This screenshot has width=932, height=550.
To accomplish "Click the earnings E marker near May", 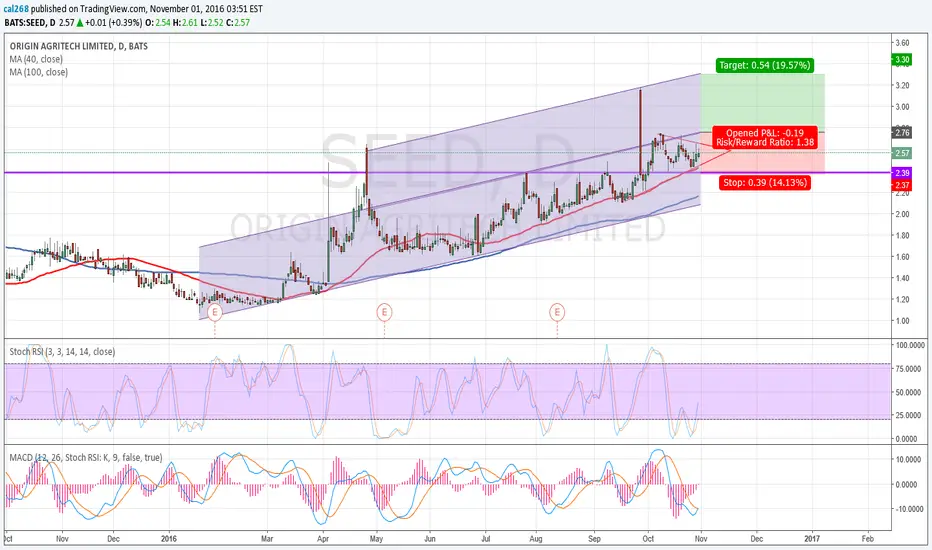I will tap(385, 312).
